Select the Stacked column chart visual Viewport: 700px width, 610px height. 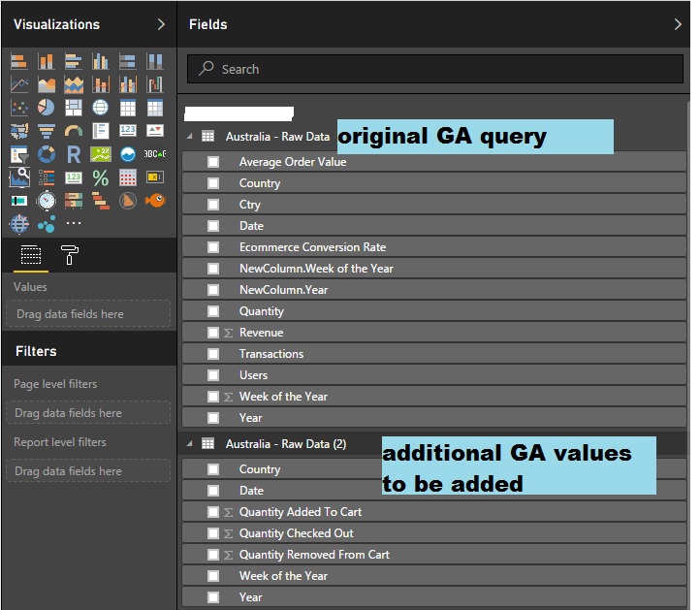coord(47,61)
